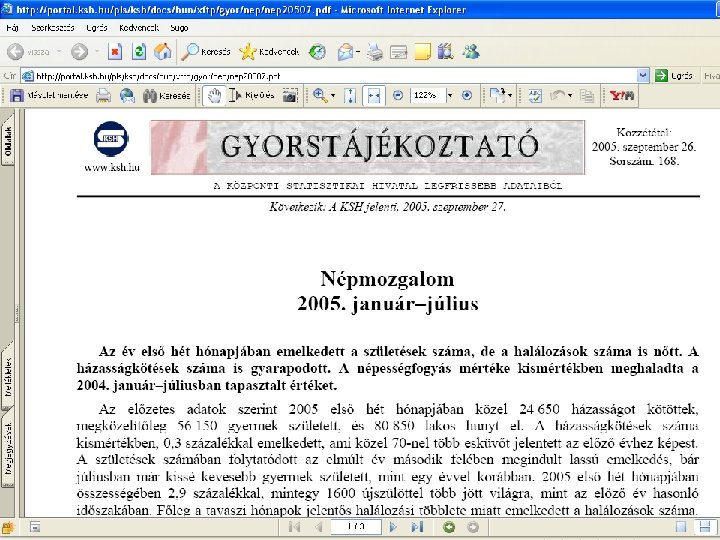Expand the rotate pages tool dropdown arrow
Screen dimensions: 720x540
510,96
